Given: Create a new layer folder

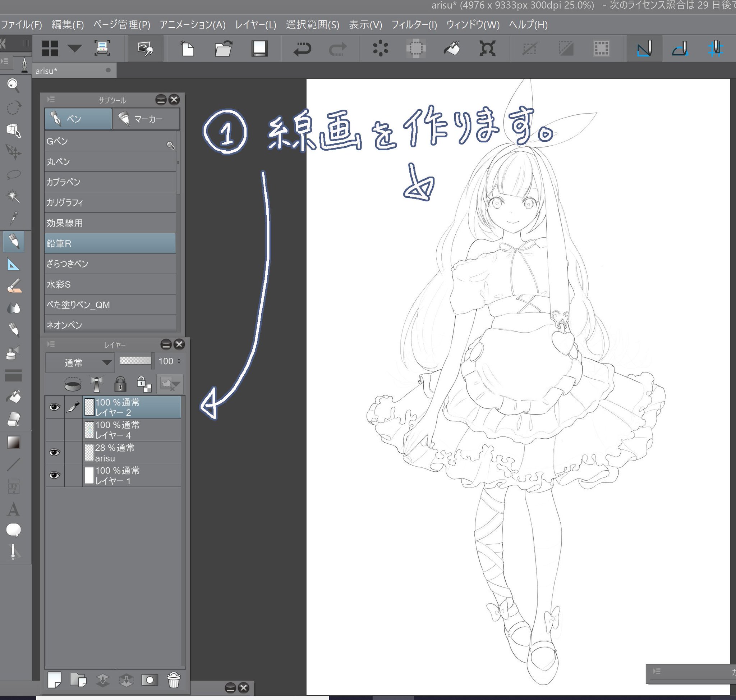Looking at the screenshot, I should pos(78,680).
